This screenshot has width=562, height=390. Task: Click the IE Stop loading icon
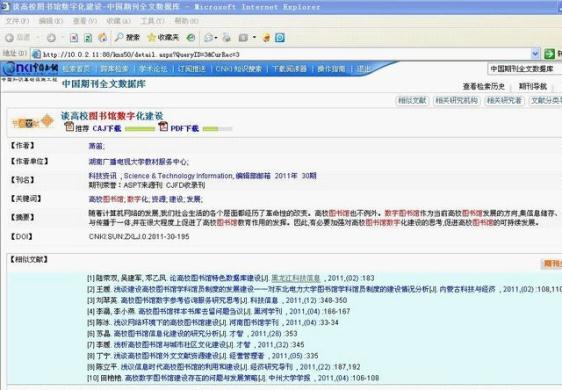pos(74,38)
